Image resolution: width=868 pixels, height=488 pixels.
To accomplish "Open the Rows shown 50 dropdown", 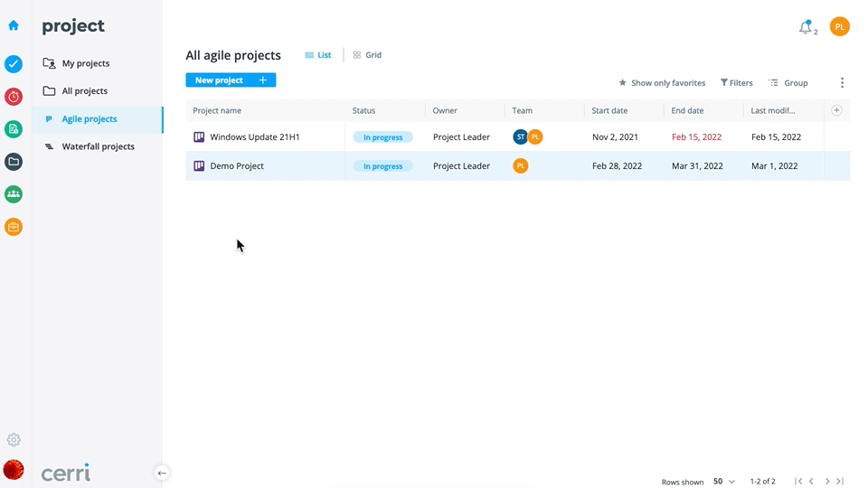I will [x=724, y=482].
